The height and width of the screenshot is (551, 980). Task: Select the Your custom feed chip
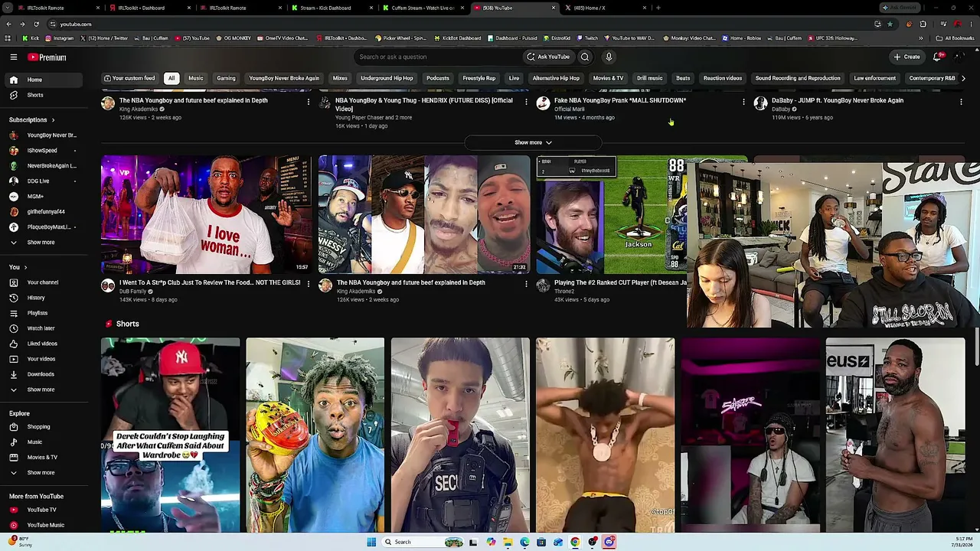(x=129, y=78)
